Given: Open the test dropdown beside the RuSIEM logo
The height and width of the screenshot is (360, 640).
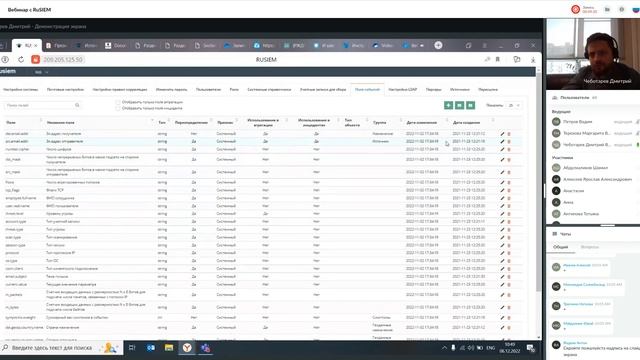Looking at the screenshot, I should point(41,72).
